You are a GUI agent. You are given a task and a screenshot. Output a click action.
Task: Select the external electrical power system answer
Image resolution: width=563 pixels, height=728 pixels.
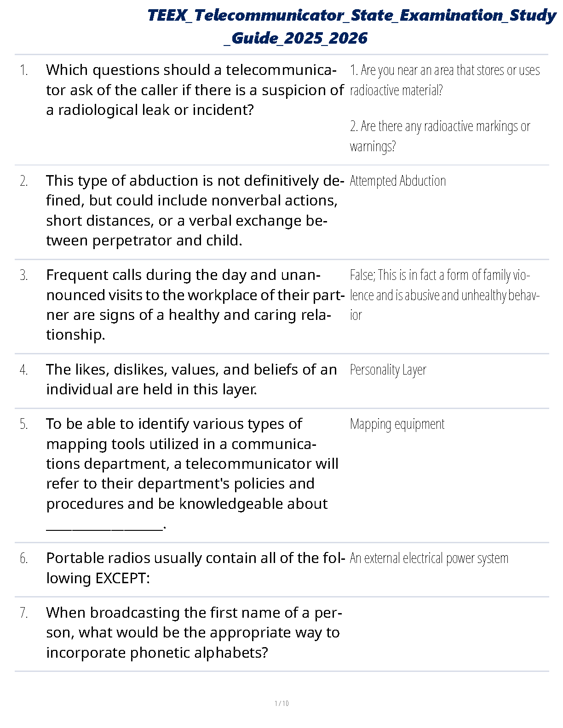429,558
